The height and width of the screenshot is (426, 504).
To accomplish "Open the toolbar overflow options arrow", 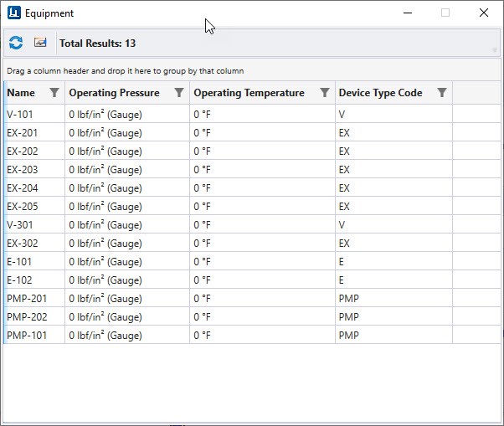I will (495, 50).
